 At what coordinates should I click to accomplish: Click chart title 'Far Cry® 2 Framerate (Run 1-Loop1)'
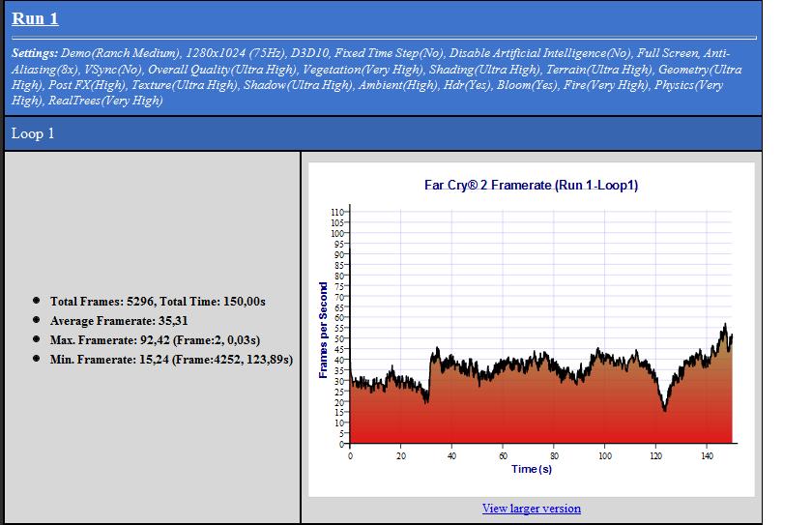click(x=531, y=186)
